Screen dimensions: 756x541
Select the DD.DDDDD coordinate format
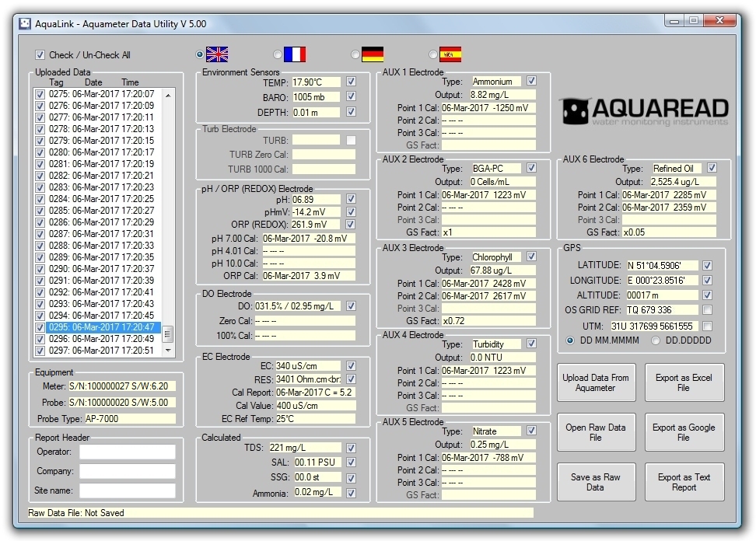[656, 340]
